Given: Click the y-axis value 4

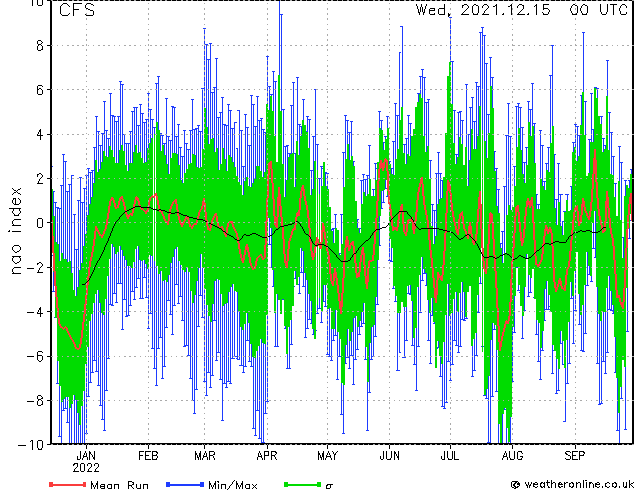Looking at the screenshot, I should pyautogui.click(x=40, y=135).
